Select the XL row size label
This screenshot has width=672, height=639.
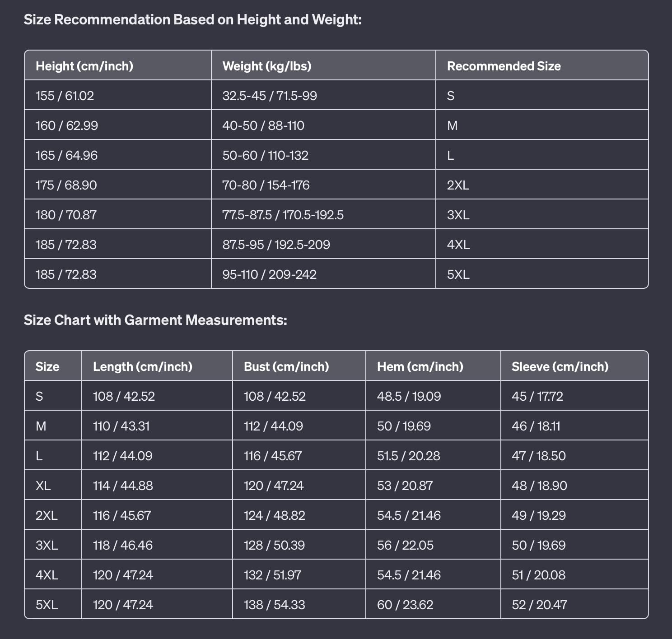[x=43, y=486]
